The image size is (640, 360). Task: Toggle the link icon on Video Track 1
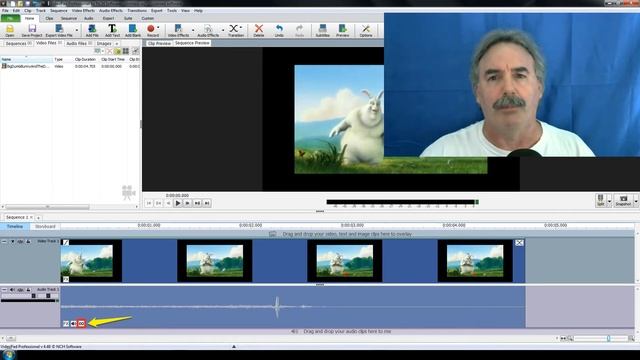[20, 242]
